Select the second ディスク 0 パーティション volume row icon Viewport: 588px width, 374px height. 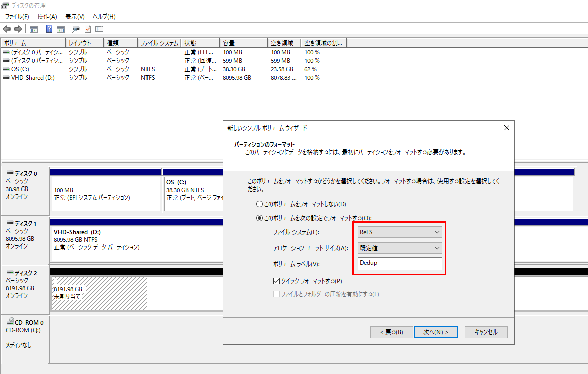[x=6, y=60]
